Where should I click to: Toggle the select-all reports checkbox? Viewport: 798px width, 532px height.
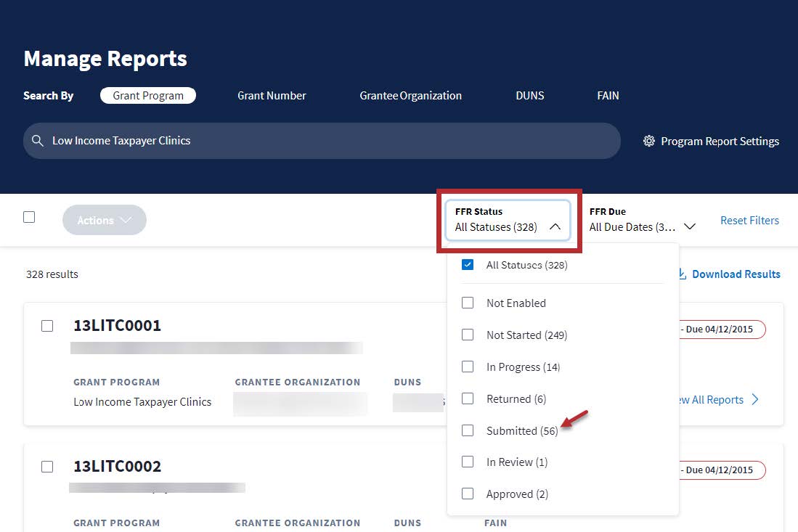[x=29, y=217]
